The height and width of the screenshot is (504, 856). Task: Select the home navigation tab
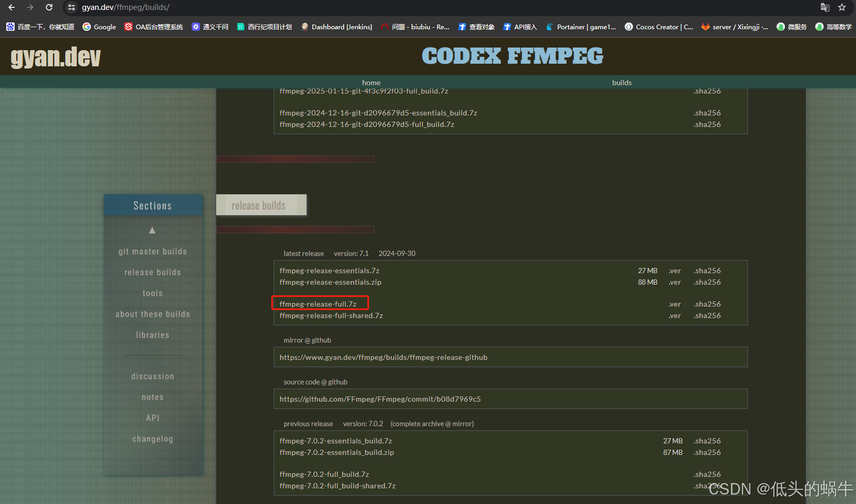(x=371, y=83)
